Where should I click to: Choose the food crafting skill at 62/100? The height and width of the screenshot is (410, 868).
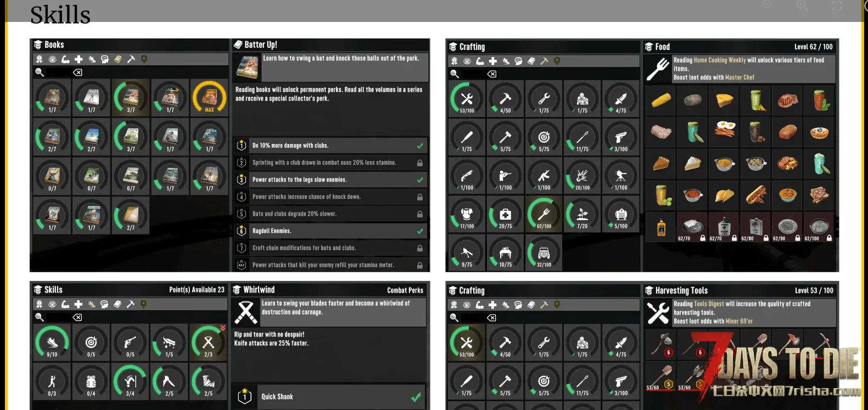[x=544, y=215]
